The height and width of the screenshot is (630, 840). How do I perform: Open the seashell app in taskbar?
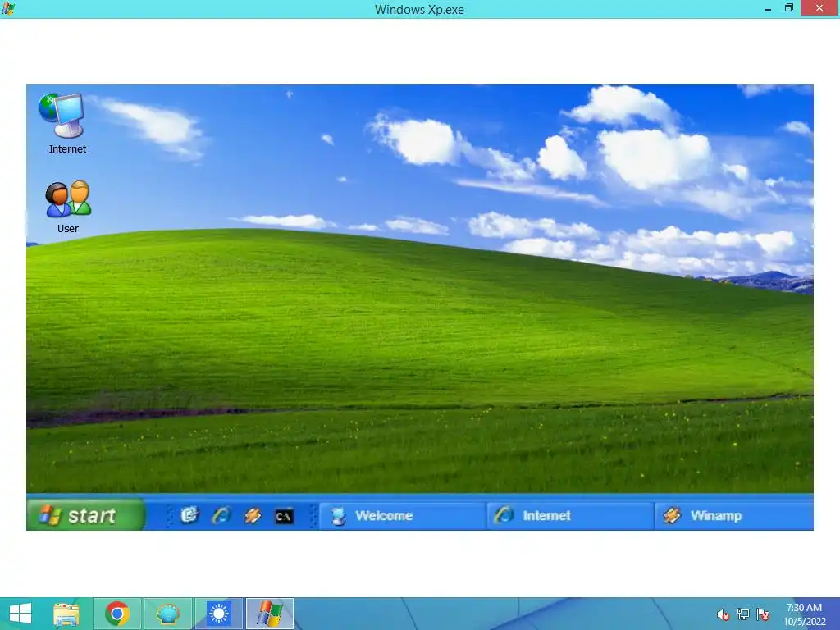pos(167,614)
